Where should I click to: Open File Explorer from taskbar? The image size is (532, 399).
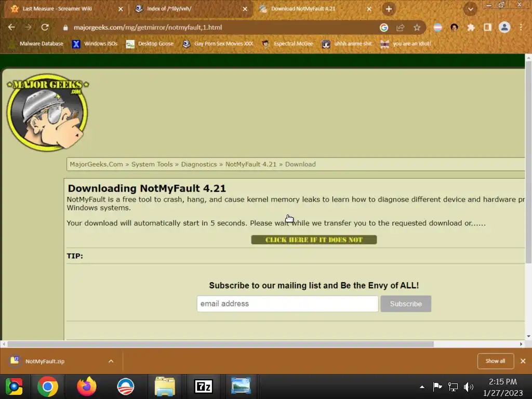click(x=165, y=387)
